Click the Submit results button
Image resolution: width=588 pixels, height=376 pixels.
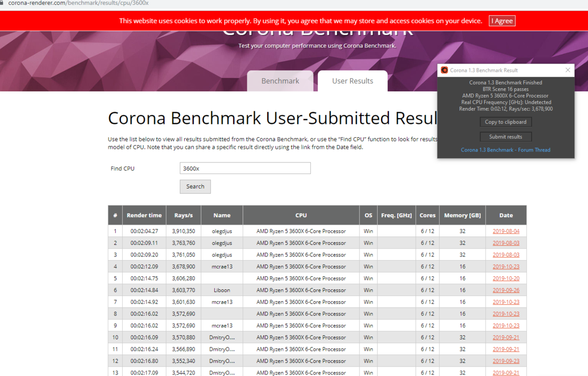click(506, 137)
